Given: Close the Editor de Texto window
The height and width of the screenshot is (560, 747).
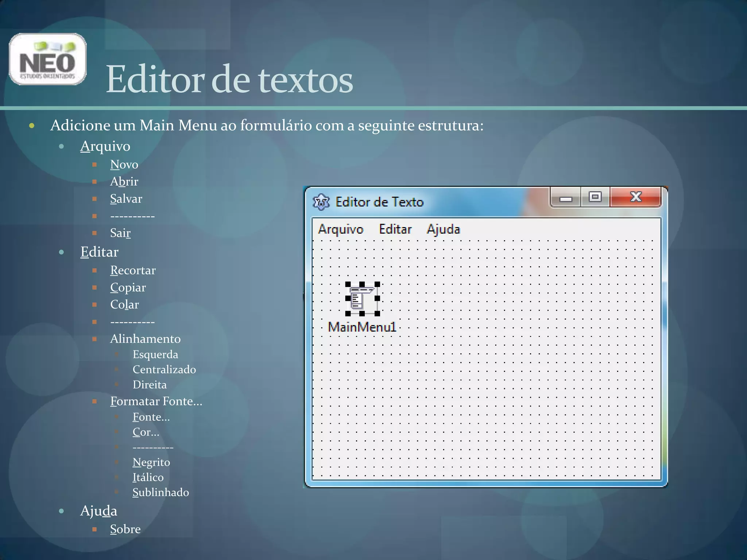Looking at the screenshot, I should tap(635, 197).
